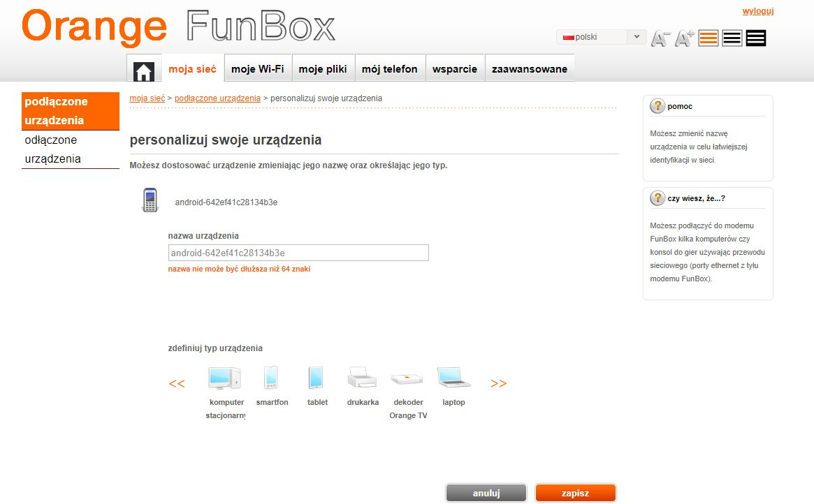Viewport: 814px width, 504px height.
Task: Edit the nazwa urządzenia input field
Action: (298, 253)
